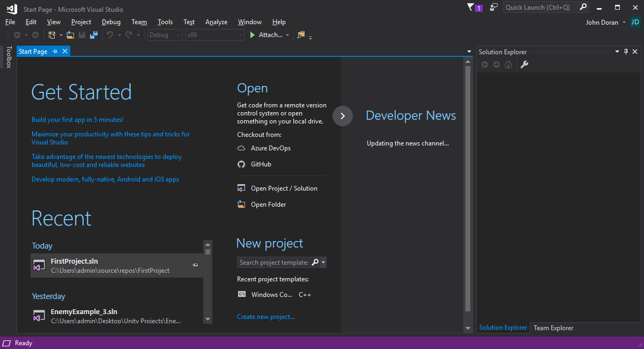This screenshot has width=644, height=349.
Task: Open the Edit menu
Action: [x=31, y=22]
